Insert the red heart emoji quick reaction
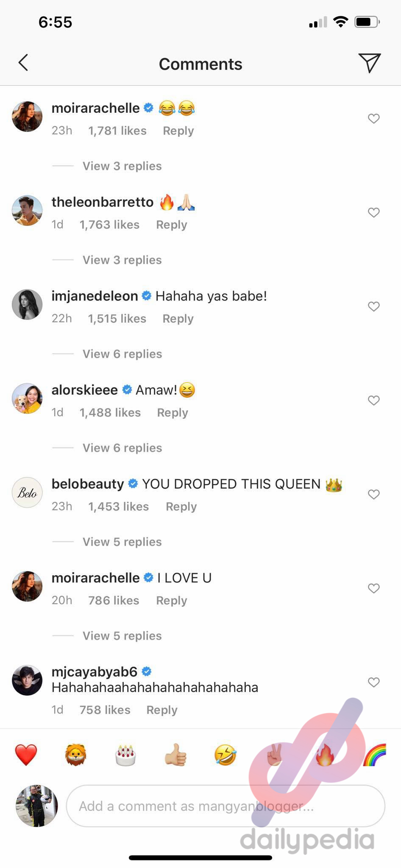401x868 pixels. point(26,755)
